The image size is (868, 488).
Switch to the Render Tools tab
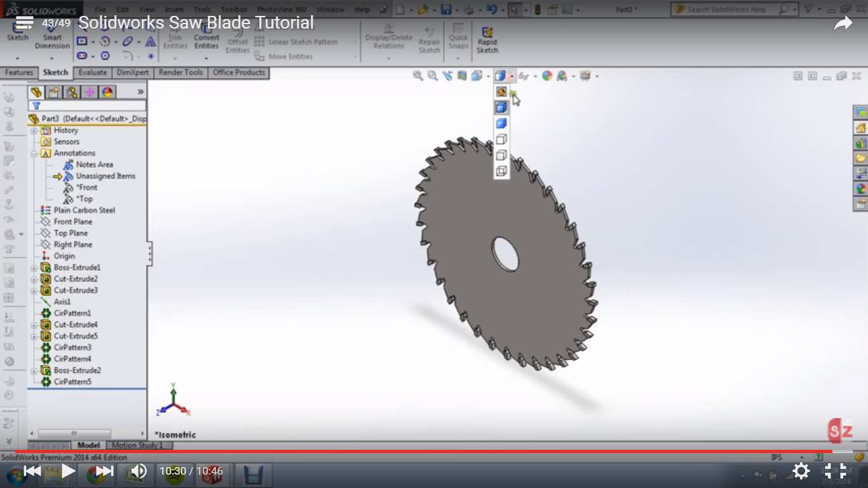click(181, 72)
